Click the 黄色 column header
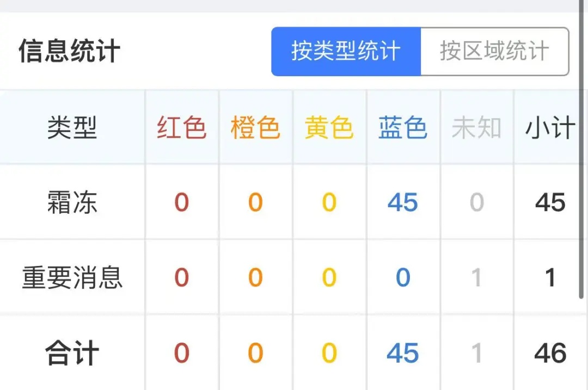588x390 pixels. tap(329, 127)
